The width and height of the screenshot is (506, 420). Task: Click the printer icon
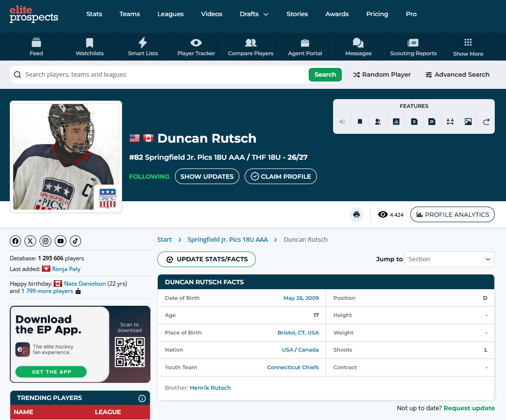(357, 214)
